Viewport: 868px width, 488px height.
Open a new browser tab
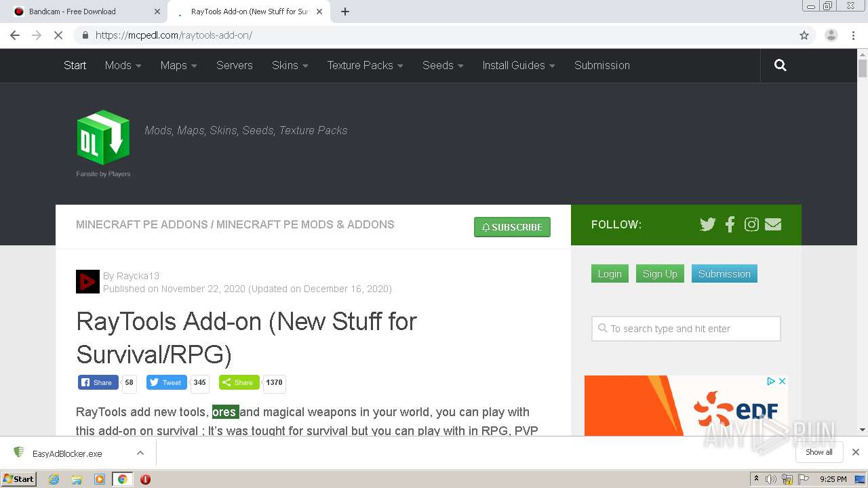point(345,12)
